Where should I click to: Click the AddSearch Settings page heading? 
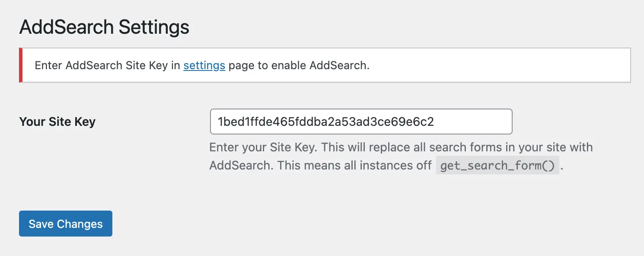tap(104, 27)
